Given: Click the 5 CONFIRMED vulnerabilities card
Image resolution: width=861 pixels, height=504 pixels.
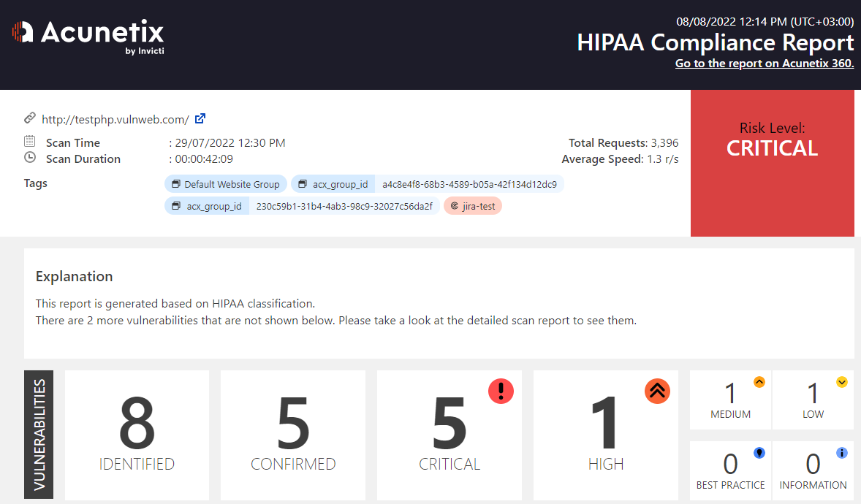Looking at the screenshot, I should [x=292, y=435].
